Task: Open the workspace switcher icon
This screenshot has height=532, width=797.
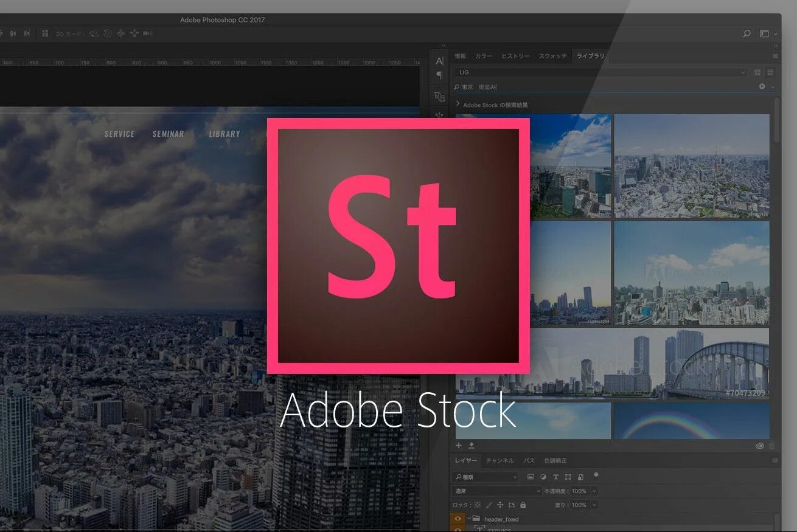Action: pos(765,34)
